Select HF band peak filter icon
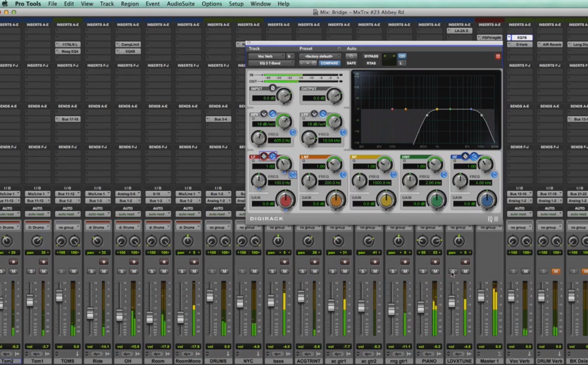 [x=465, y=156]
